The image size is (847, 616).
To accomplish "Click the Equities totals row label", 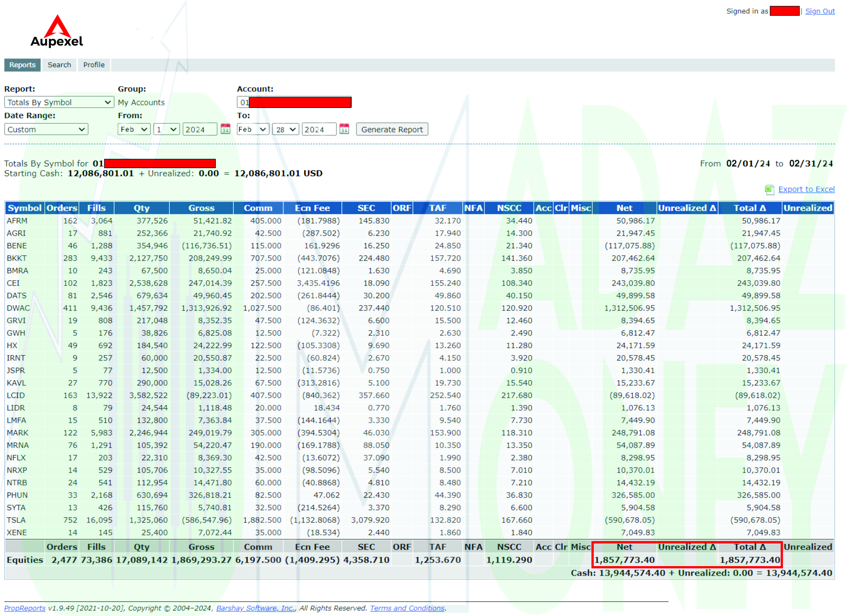I will tap(25, 560).
